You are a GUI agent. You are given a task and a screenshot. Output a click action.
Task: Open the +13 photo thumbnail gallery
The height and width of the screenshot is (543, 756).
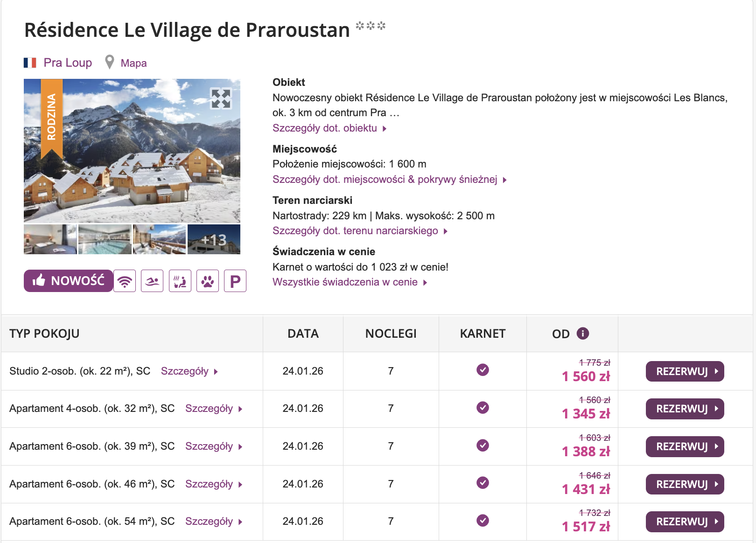point(214,239)
